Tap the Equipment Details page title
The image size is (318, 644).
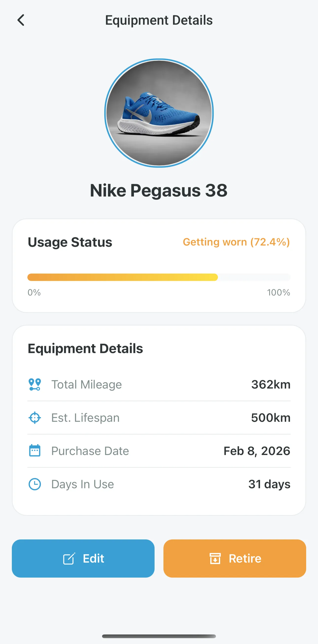click(x=159, y=20)
